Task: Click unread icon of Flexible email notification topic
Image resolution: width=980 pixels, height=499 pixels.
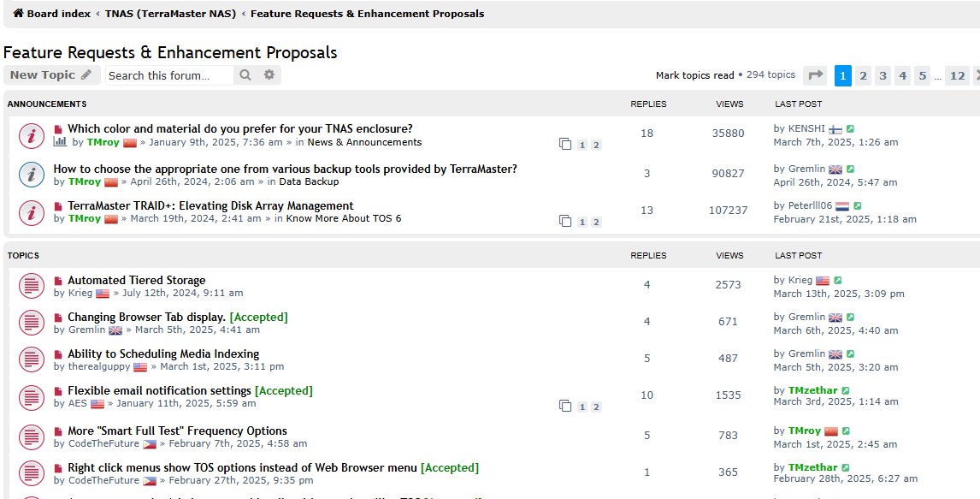Action: click(x=58, y=391)
